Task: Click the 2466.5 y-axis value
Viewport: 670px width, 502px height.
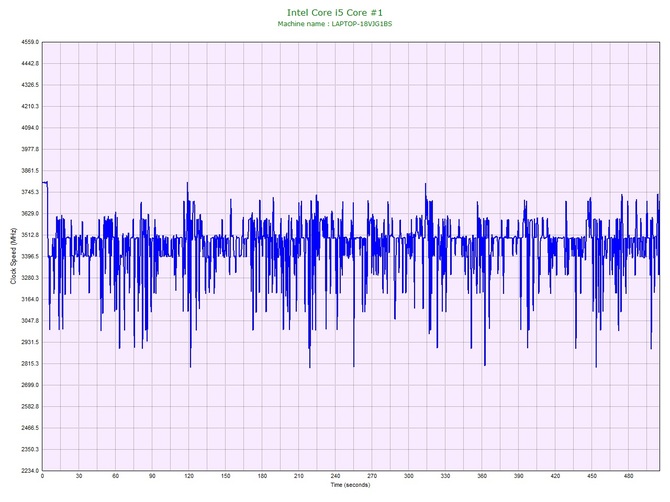Action: pos(30,428)
